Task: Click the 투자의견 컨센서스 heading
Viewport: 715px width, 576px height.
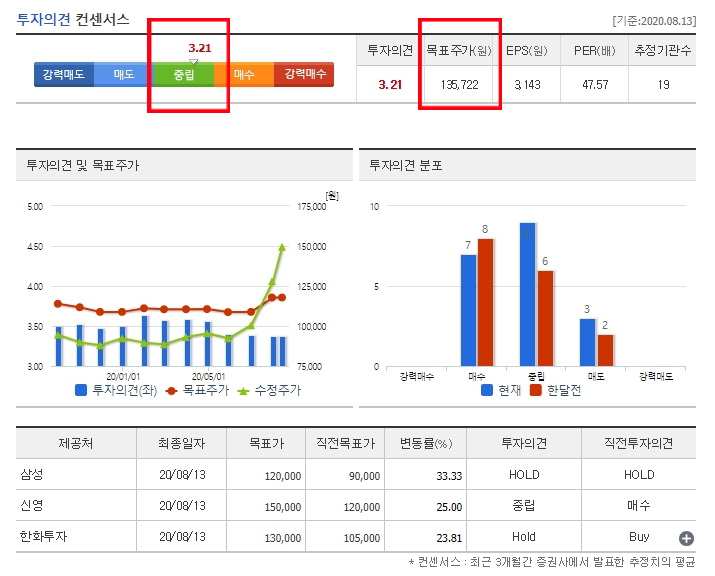Action: pyautogui.click(x=73, y=19)
